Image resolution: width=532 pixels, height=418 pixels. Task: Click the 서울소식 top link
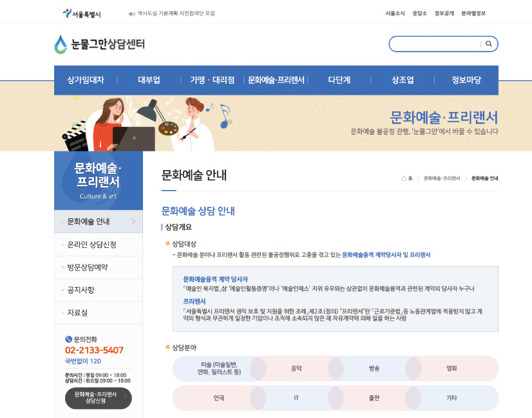395,14
